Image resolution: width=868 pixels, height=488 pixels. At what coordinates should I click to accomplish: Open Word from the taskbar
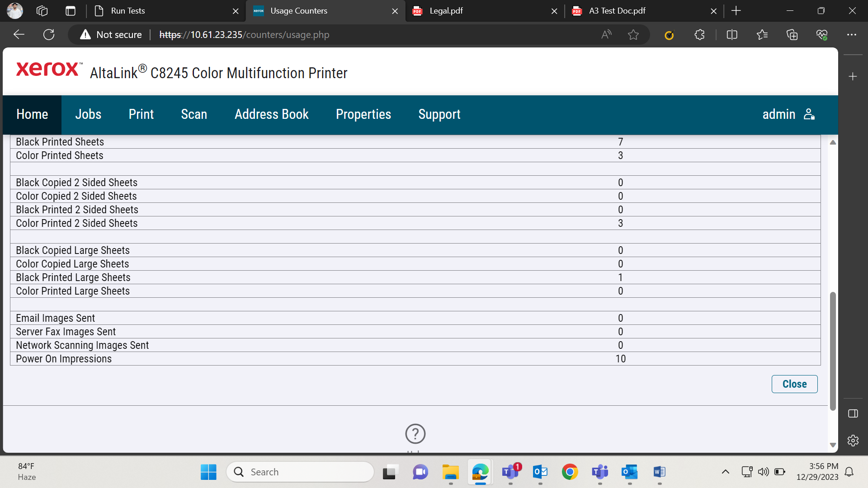pos(659,472)
